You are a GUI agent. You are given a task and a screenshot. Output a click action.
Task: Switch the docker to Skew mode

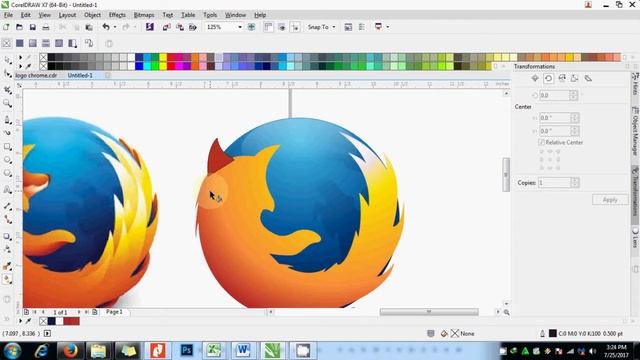coord(588,78)
